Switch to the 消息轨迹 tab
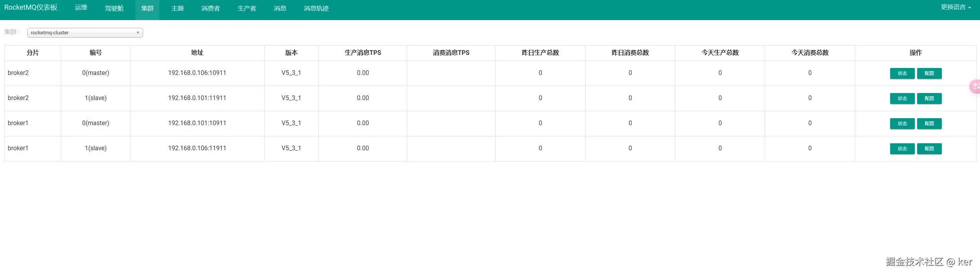980x275 pixels. coord(316,8)
